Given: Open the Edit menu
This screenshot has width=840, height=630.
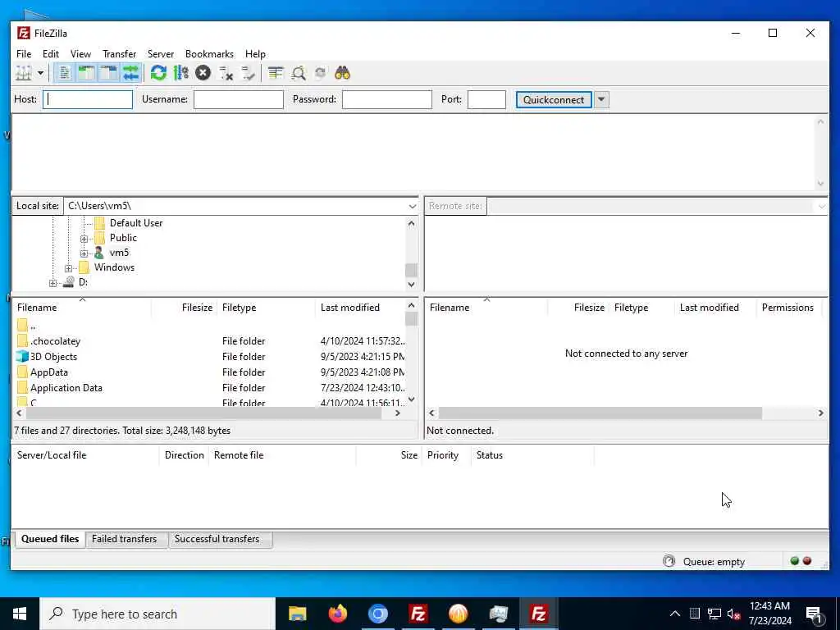Looking at the screenshot, I should coord(51,54).
